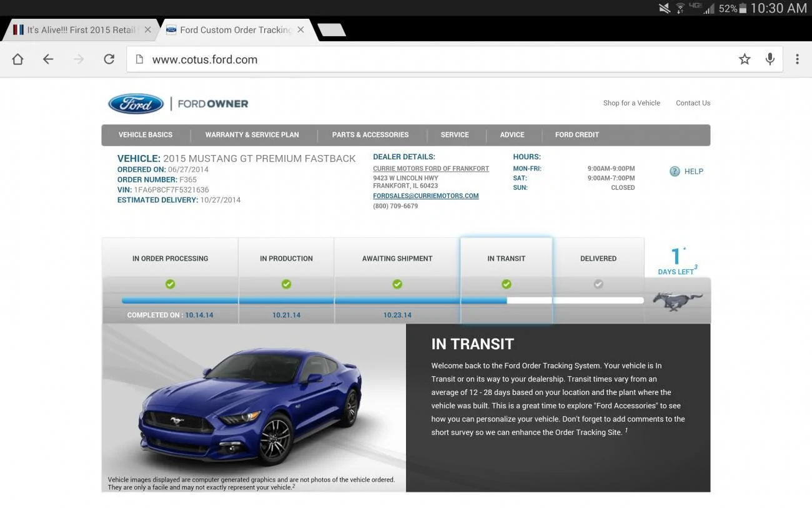Navigate back with the back arrow
This screenshot has width=812, height=508.
click(x=48, y=59)
